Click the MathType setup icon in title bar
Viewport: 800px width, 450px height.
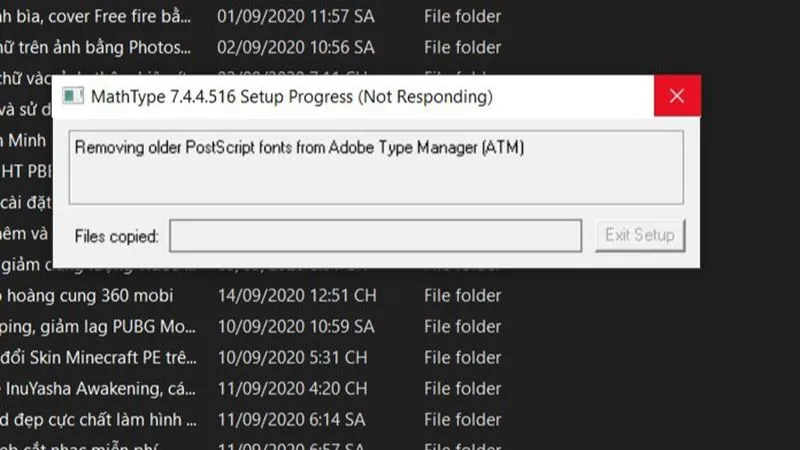72,96
